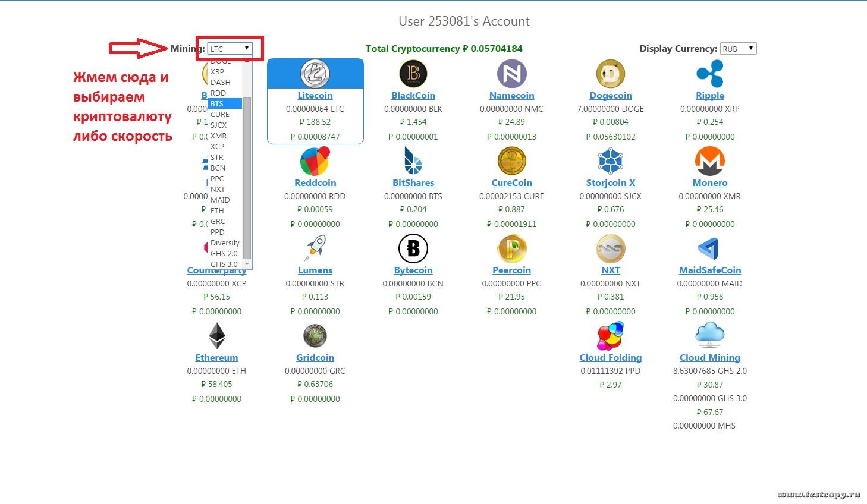The image size is (867, 504).
Task: Click the Ethereum diamond icon
Action: (216, 336)
